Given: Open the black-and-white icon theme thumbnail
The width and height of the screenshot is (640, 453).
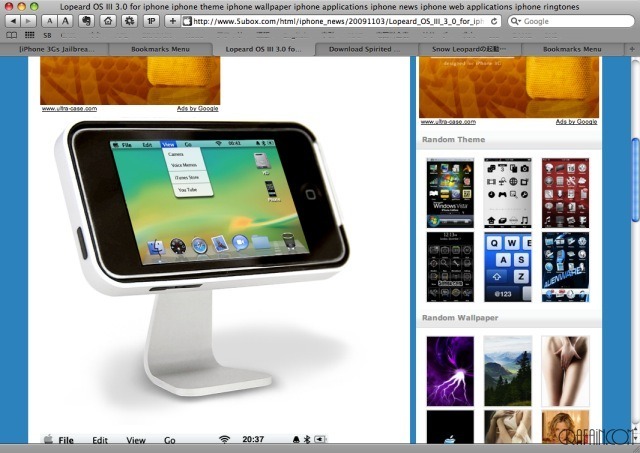Looking at the screenshot, I should [508, 193].
